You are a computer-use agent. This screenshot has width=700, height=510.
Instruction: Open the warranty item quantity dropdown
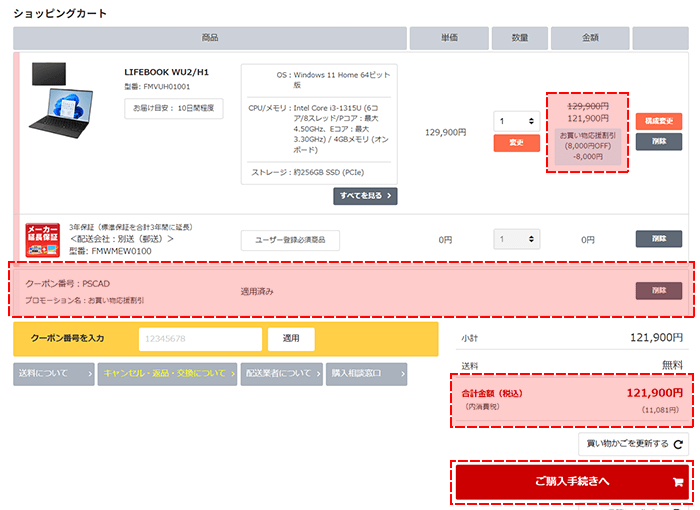click(516, 240)
